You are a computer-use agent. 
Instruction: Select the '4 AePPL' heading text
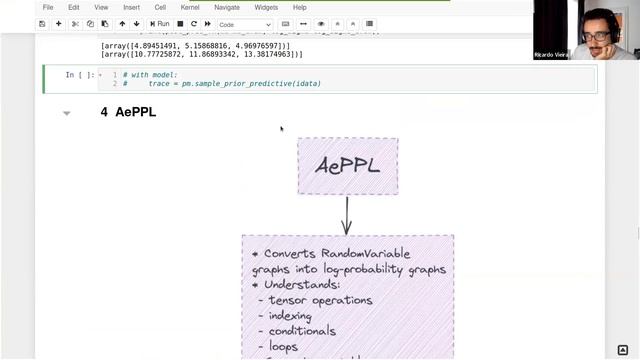point(128,112)
